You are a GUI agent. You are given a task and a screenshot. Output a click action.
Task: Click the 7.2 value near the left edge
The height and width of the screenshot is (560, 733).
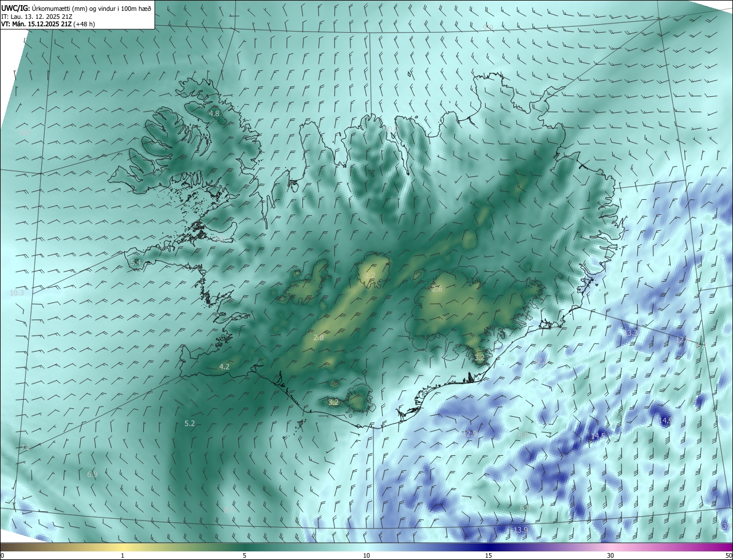tap(25, 448)
